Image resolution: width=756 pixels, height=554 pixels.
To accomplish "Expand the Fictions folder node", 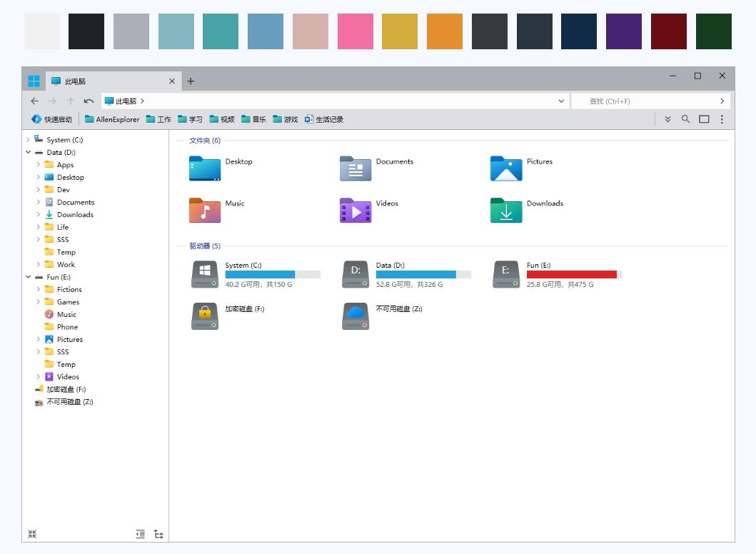I will pyautogui.click(x=38, y=289).
